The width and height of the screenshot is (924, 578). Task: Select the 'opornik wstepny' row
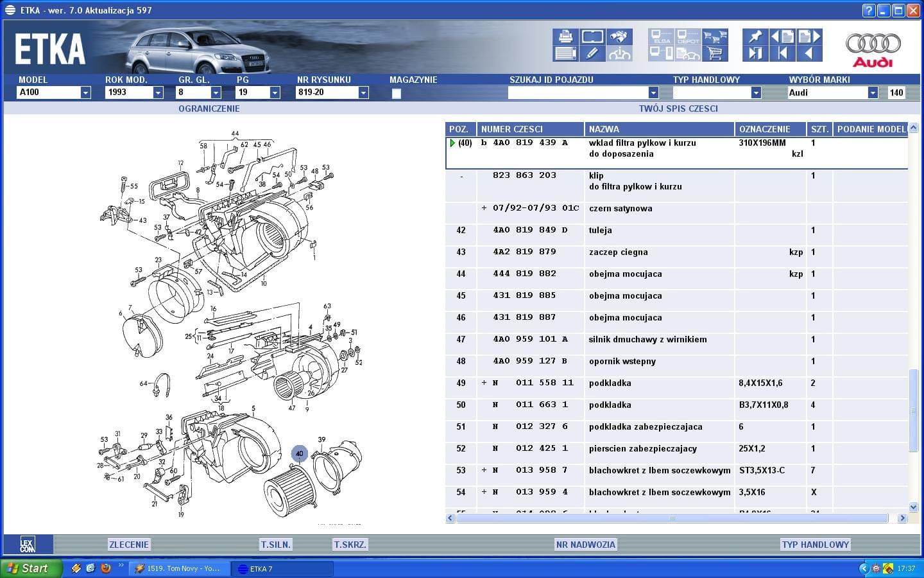click(677, 362)
